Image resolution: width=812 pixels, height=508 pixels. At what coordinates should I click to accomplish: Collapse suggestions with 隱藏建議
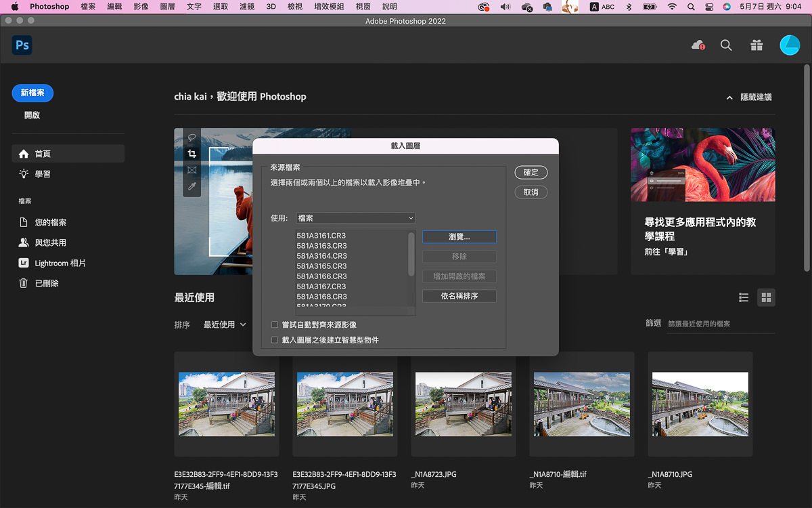coord(749,98)
